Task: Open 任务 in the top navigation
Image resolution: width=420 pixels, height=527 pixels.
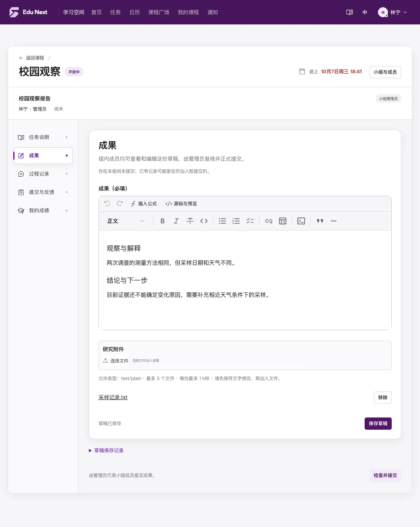Action: [x=116, y=12]
